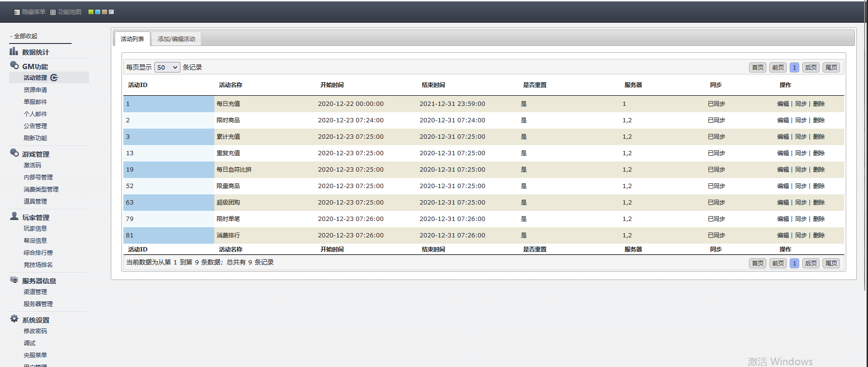Open 修改密码 in the sidebar
This screenshot has width=868, height=367.
(x=35, y=331)
